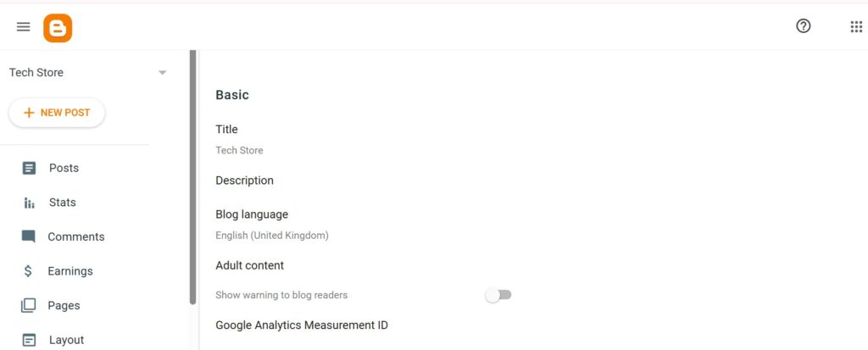The height and width of the screenshot is (350, 868).
Task: Go to the Stats menu item
Action: pyautogui.click(x=63, y=203)
